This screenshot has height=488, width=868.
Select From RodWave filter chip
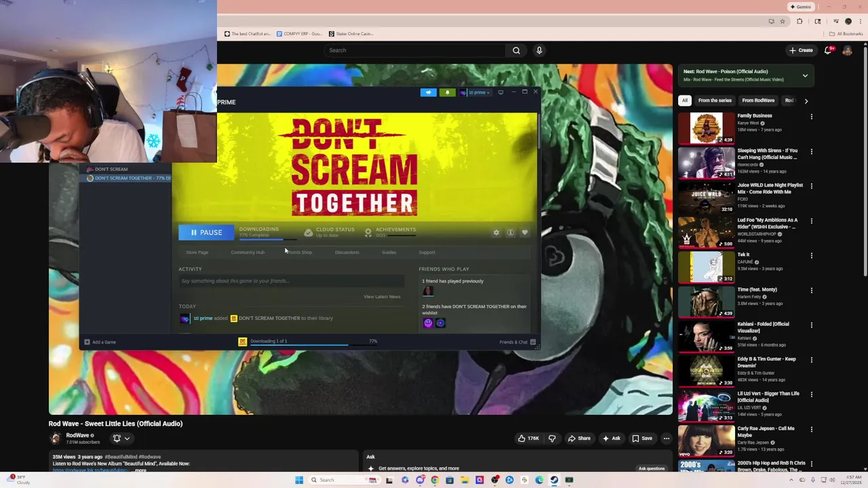pyautogui.click(x=758, y=100)
